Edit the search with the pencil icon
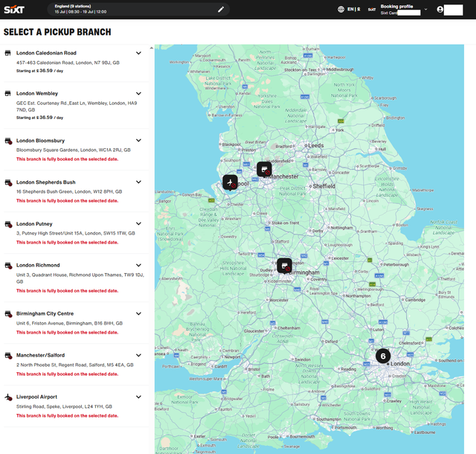This screenshot has width=476, height=454. tap(221, 10)
